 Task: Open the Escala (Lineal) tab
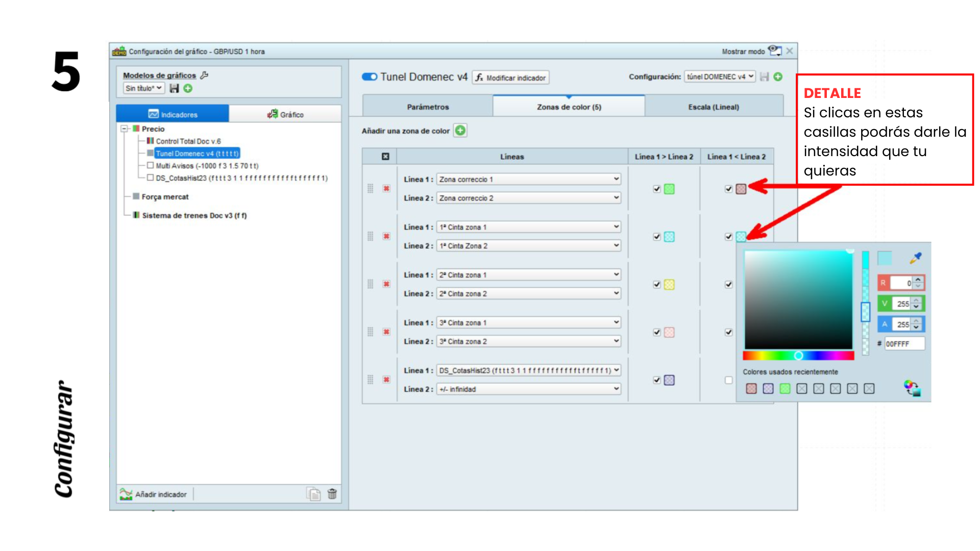coord(713,107)
